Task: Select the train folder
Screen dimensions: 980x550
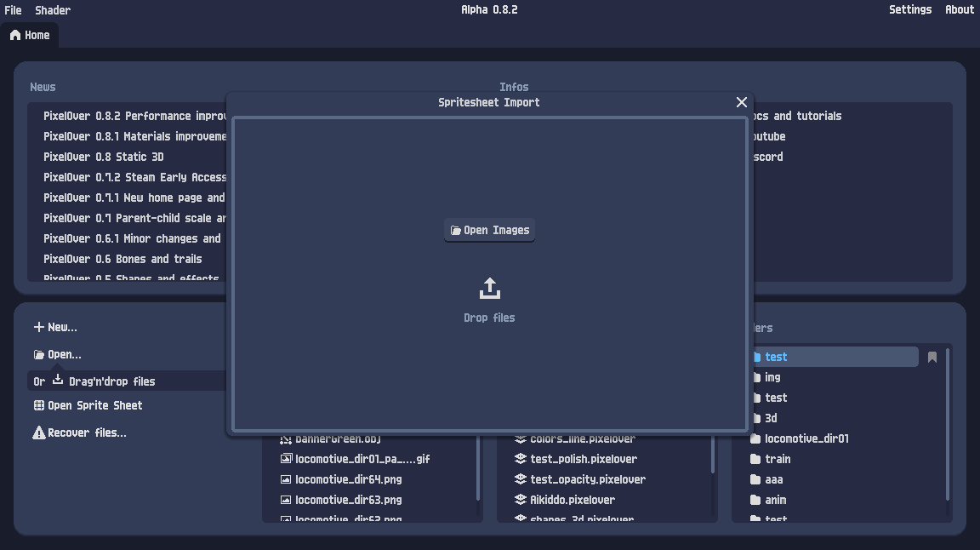Action: 778,459
